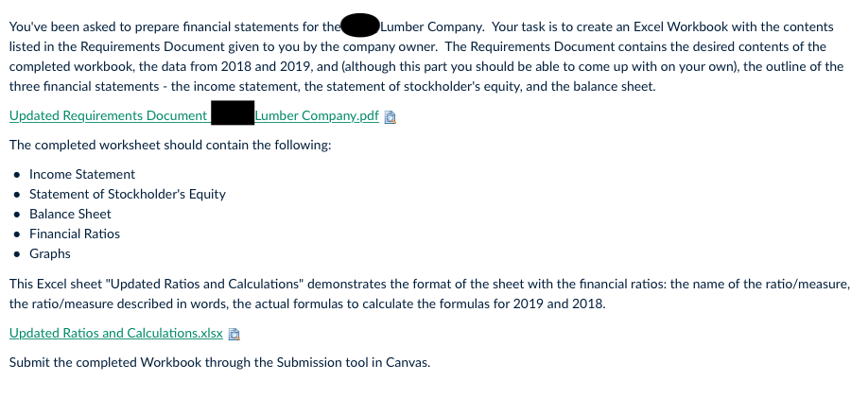The width and height of the screenshot is (868, 416).
Task: Click the black redaction oval before Lumber Company
Action: click(x=360, y=26)
